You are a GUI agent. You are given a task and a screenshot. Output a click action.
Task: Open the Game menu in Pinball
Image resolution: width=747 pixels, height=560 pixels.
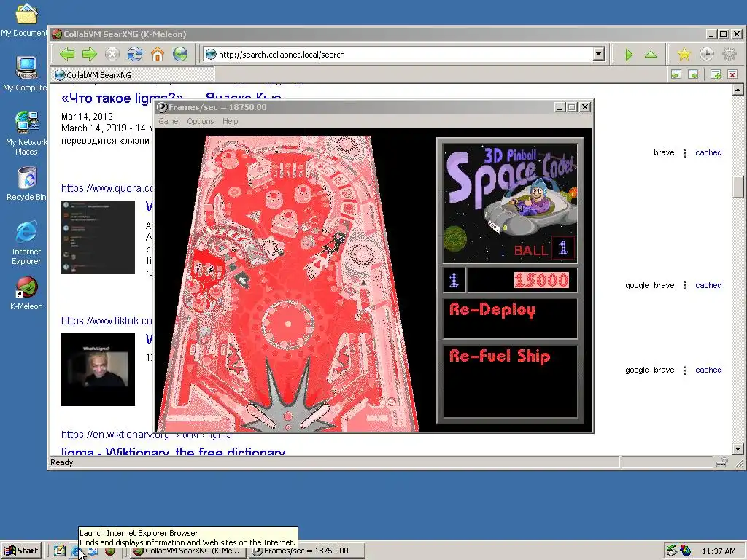coord(169,121)
